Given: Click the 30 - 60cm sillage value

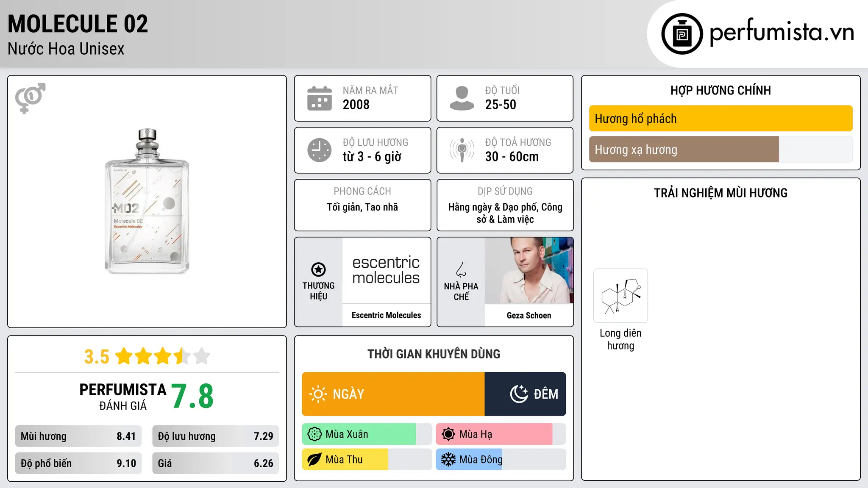Looking at the screenshot, I should click(x=512, y=157).
